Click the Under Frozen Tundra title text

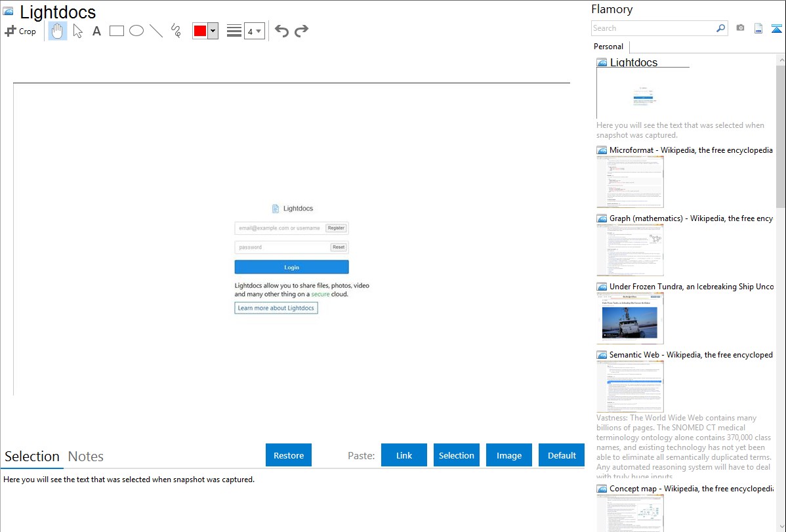pyautogui.click(x=692, y=286)
